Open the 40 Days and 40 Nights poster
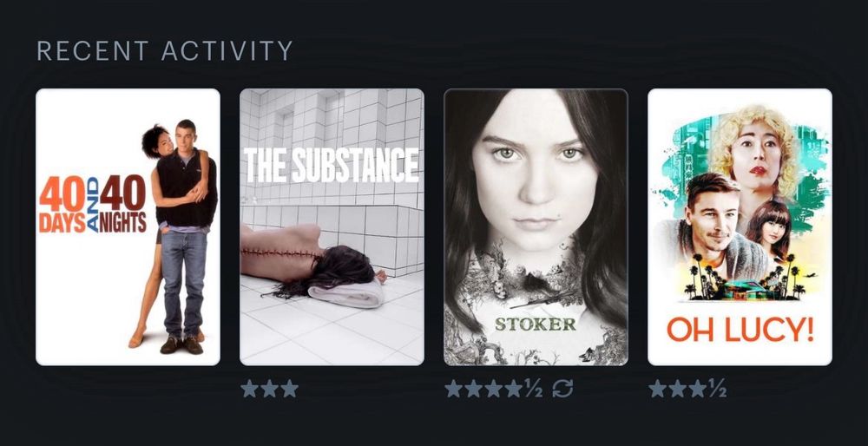Image resolution: width=868 pixels, height=446 pixels. coord(128,226)
